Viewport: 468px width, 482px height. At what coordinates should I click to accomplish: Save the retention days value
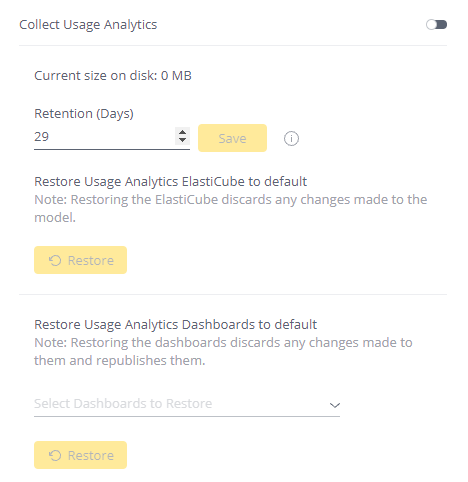232,138
